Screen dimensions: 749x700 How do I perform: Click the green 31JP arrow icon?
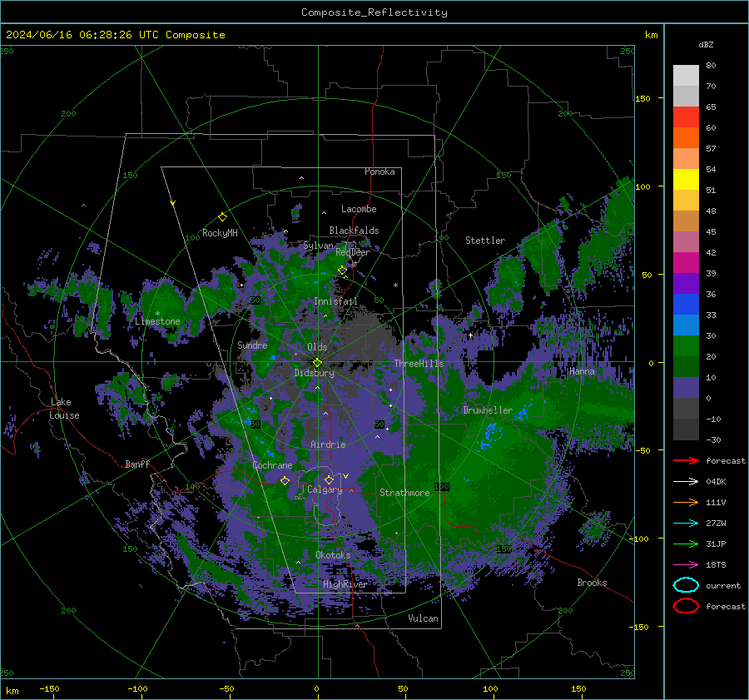click(x=686, y=544)
